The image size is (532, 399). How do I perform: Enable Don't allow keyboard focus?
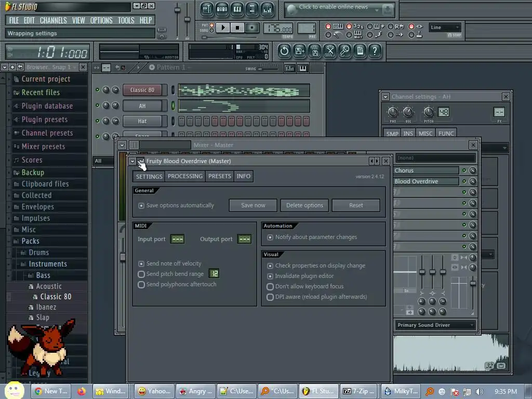(x=270, y=287)
